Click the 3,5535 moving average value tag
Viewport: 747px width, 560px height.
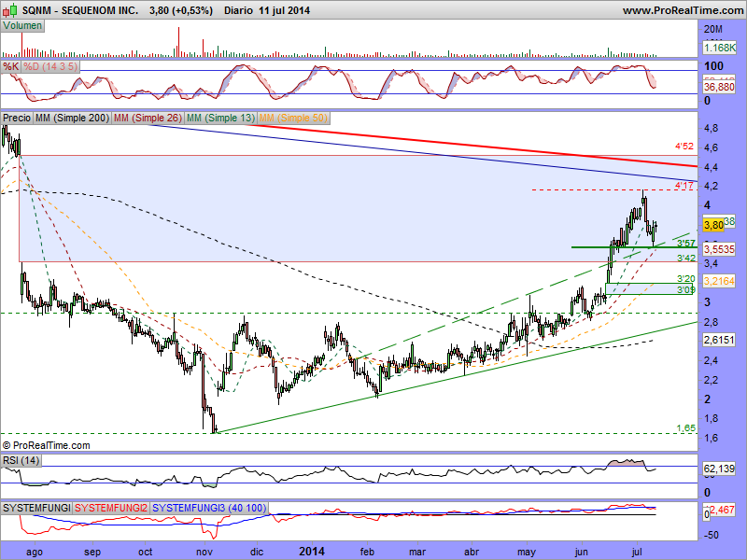(x=719, y=249)
